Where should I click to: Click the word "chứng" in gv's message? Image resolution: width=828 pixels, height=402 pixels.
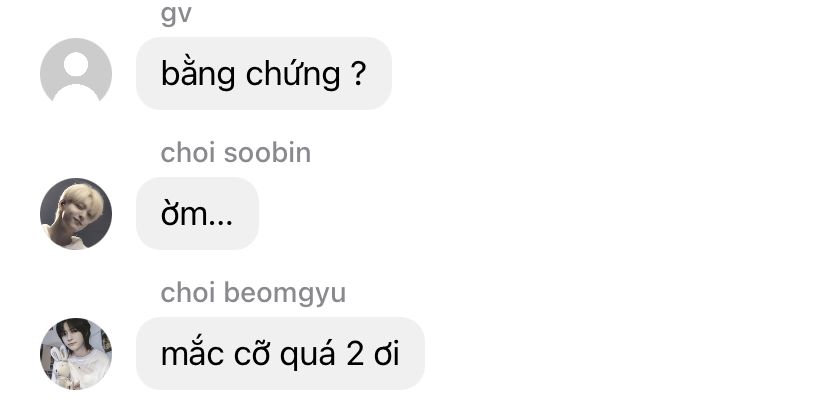(293, 74)
